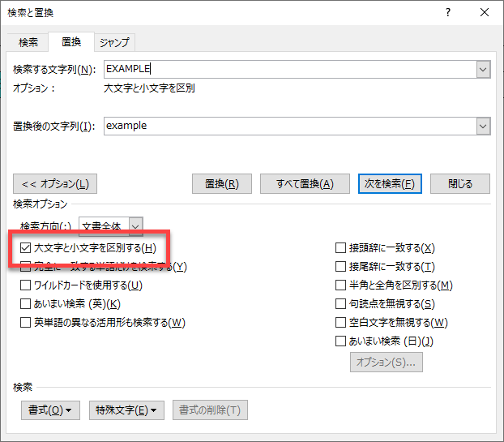Expand the 置換後の文字列 dropdown arrow

click(483, 127)
